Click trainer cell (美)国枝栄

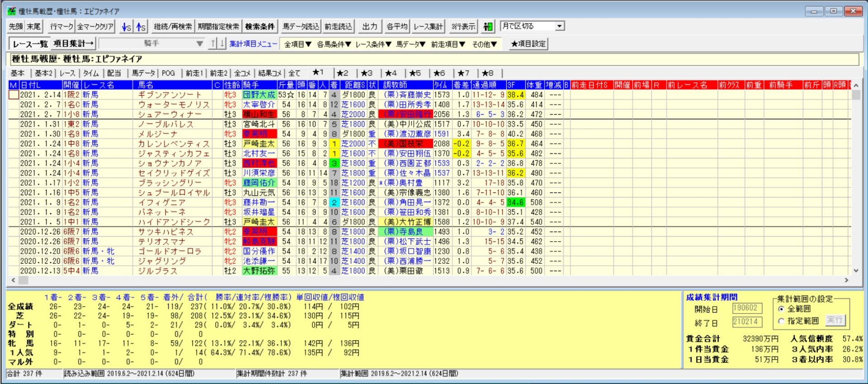point(406,144)
